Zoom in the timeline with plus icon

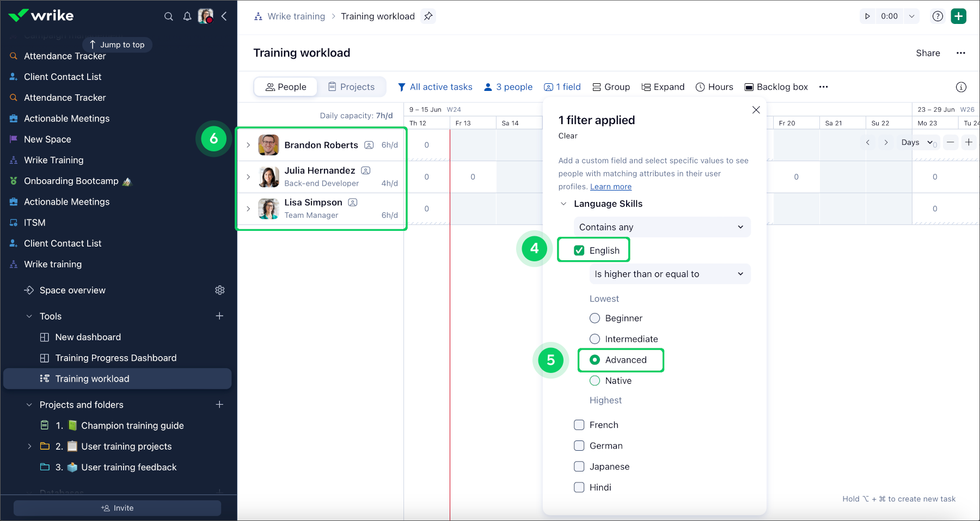(x=969, y=142)
